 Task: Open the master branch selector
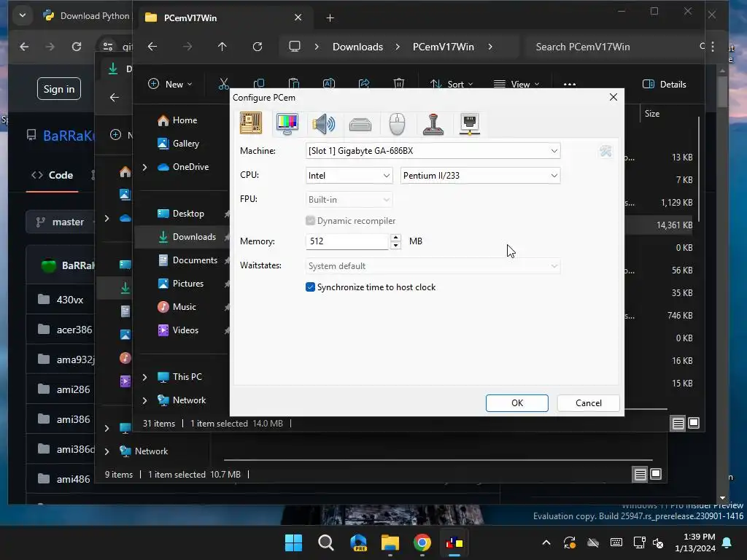click(61, 222)
